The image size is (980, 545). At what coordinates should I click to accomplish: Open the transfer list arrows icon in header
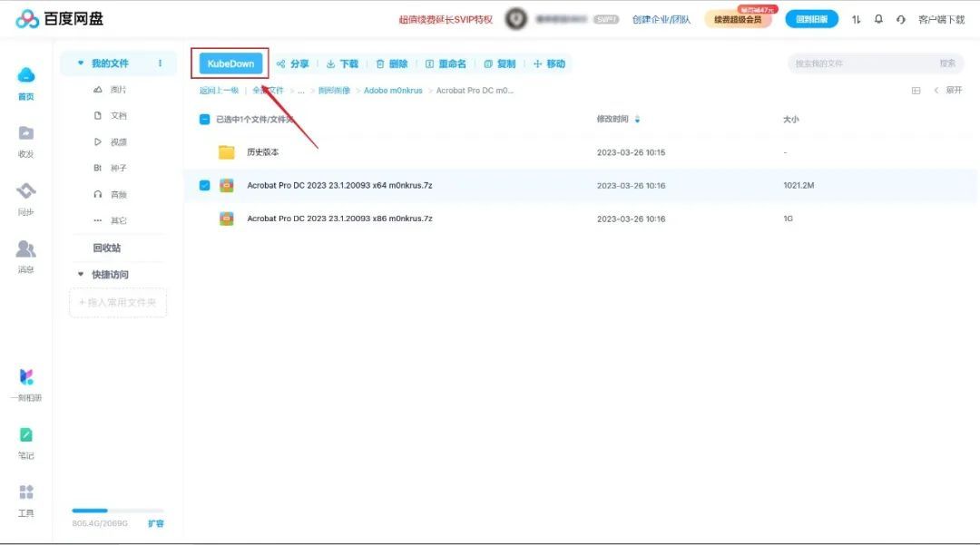click(857, 19)
